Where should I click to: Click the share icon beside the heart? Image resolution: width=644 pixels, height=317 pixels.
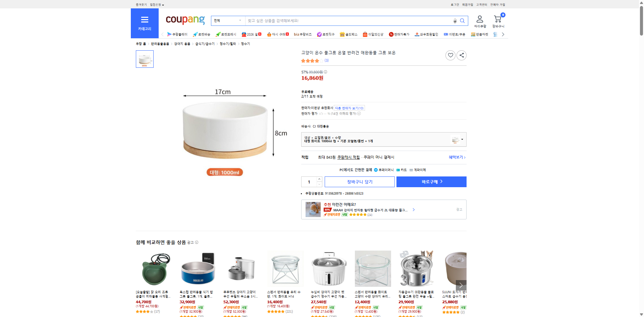tap(462, 55)
